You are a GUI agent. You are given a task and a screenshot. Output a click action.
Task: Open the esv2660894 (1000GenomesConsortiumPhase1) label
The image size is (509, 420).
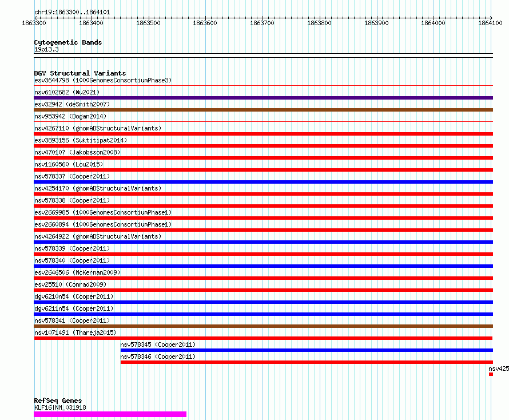[x=103, y=224]
